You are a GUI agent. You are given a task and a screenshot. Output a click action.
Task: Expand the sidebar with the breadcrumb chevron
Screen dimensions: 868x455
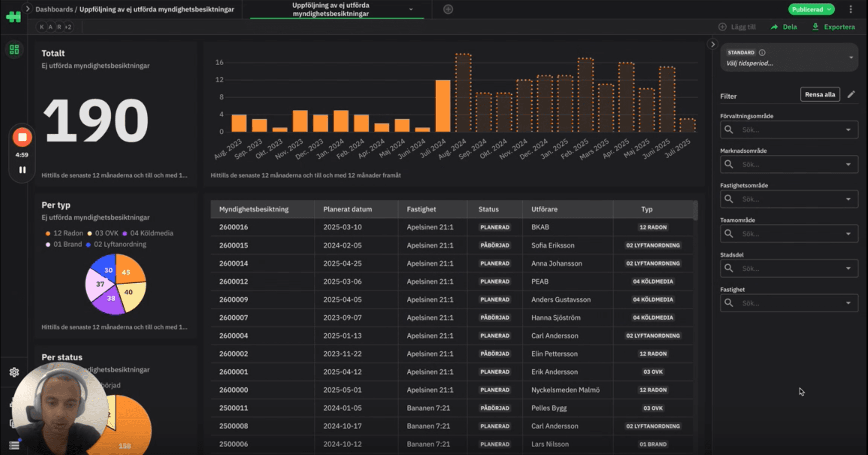28,9
